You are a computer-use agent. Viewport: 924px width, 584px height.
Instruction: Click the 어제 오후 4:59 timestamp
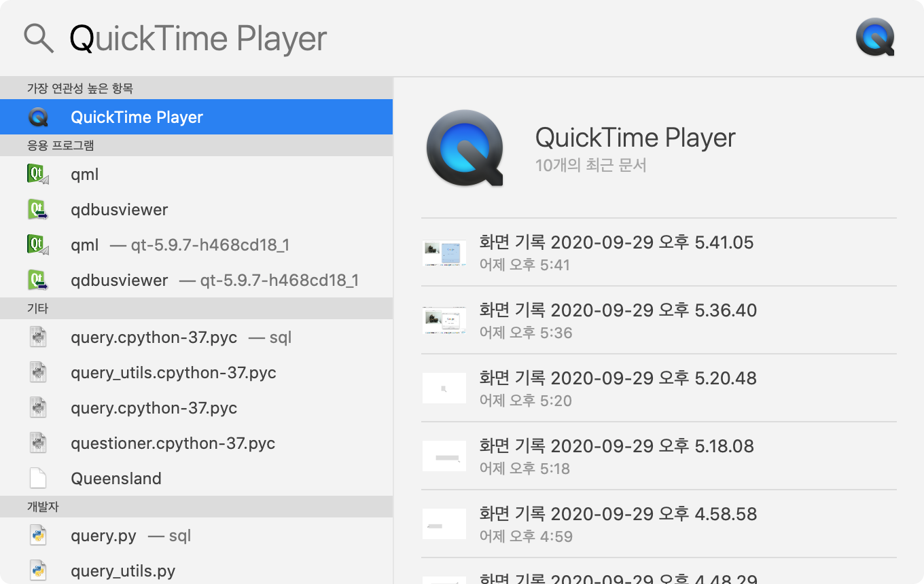click(526, 536)
